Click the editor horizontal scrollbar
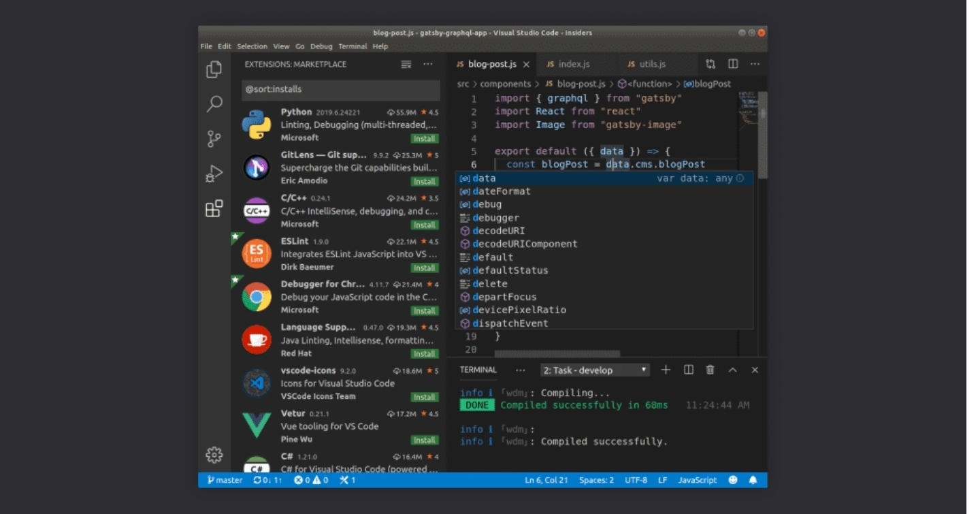The image size is (980, 514). pyautogui.click(x=557, y=354)
